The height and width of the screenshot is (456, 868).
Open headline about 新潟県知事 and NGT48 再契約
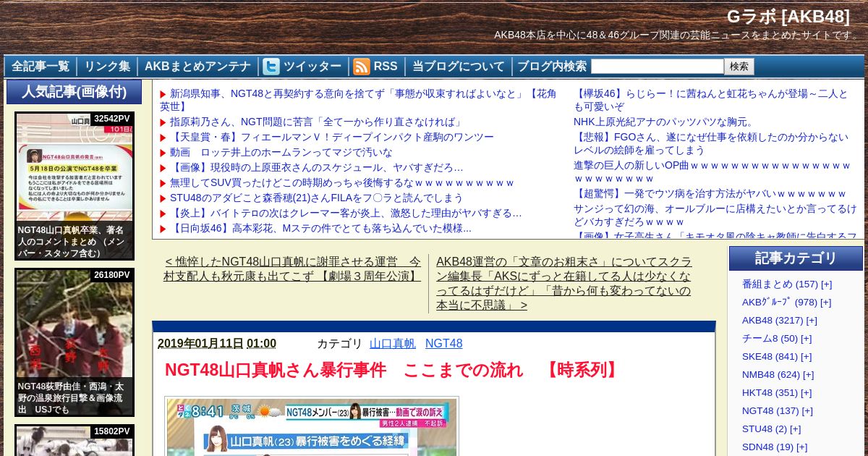(358, 100)
